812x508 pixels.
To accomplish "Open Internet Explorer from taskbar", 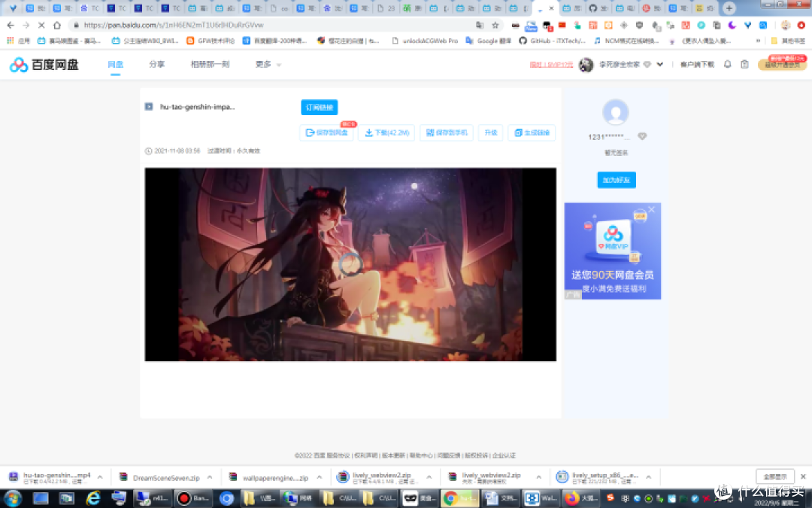I will click(93, 499).
